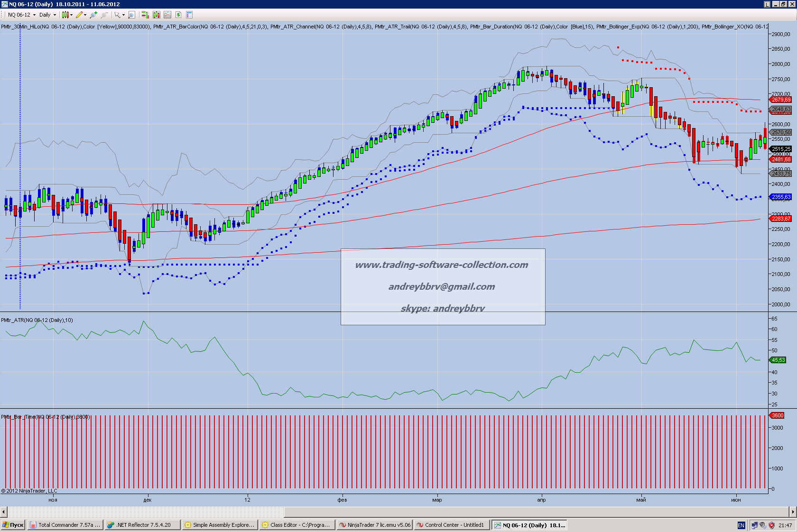Open the Strategies dollar sign icon
Image resolution: width=797 pixels, height=532 pixels.
click(178, 15)
